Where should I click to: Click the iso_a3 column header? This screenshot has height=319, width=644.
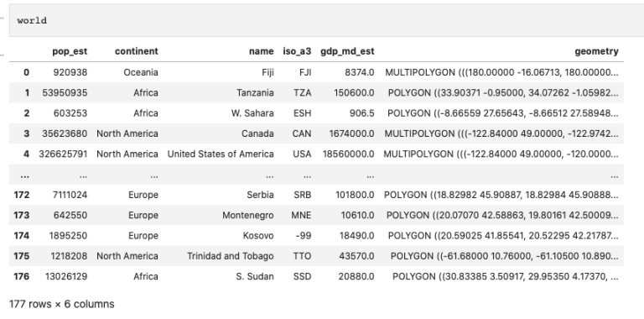[x=297, y=51]
